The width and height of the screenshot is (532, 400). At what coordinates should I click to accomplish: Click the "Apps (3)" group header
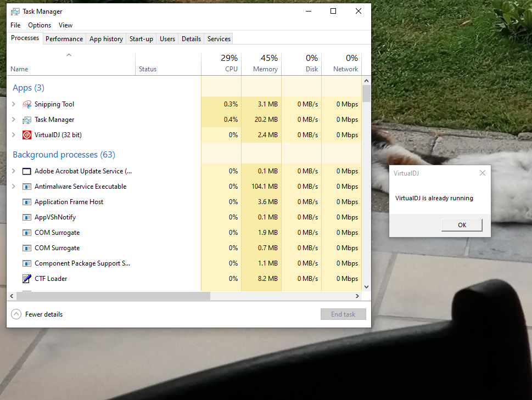[x=29, y=88]
